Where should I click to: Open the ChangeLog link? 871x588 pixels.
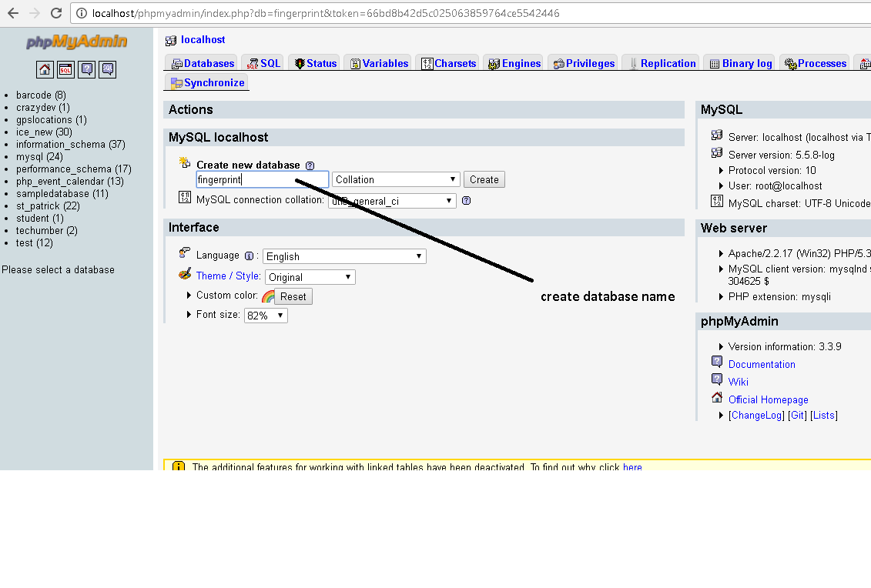coord(756,416)
